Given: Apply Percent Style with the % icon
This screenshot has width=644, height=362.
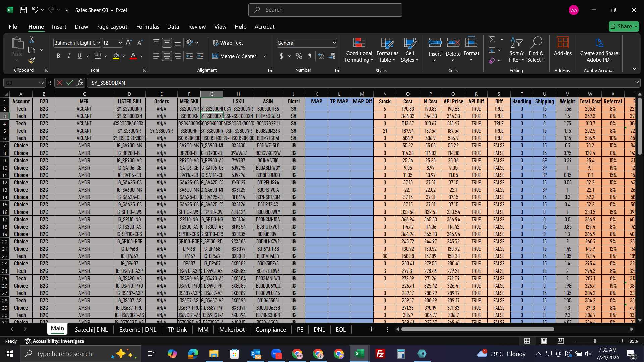Looking at the screenshot, I should click(x=299, y=56).
